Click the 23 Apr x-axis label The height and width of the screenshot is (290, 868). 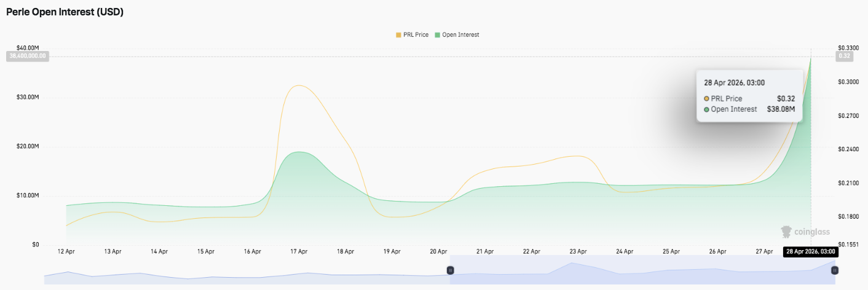point(578,251)
